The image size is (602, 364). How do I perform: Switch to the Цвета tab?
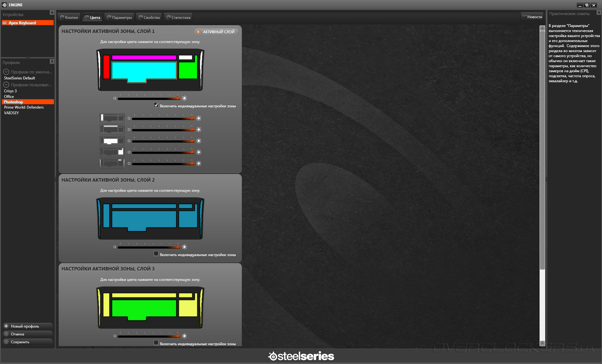pos(93,18)
